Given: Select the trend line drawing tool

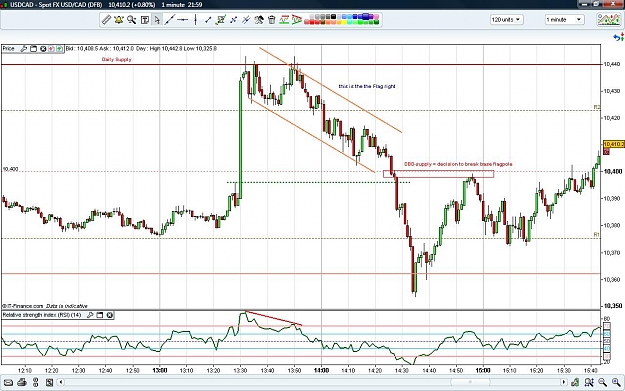Looking at the screenshot, I should 170,20.
